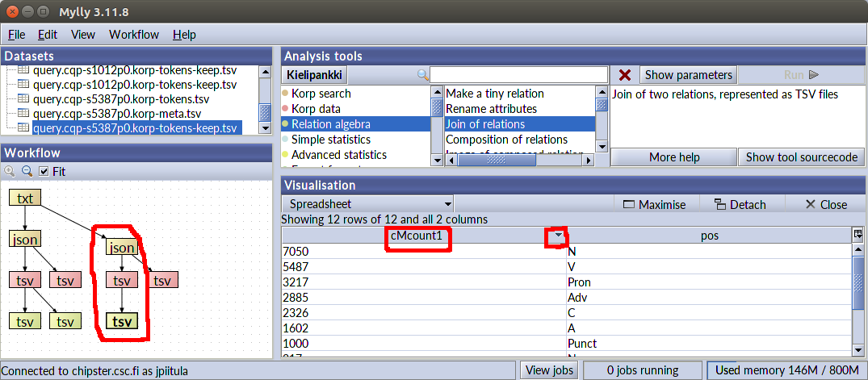Viewport: 868px width, 380px height.
Task: Clear the selected tool with red X
Action: [624, 75]
